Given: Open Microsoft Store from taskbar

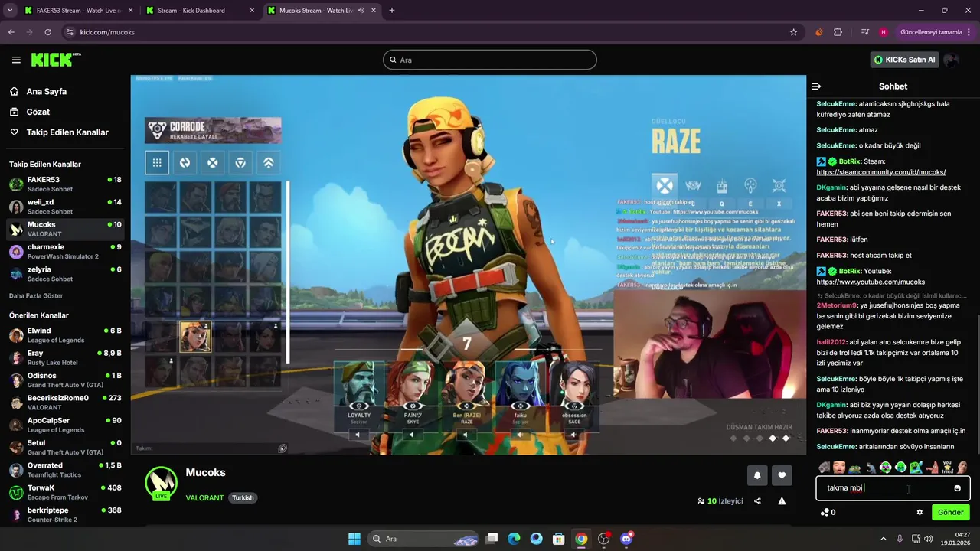Looking at the screenshot, I should tap(559, 539).
